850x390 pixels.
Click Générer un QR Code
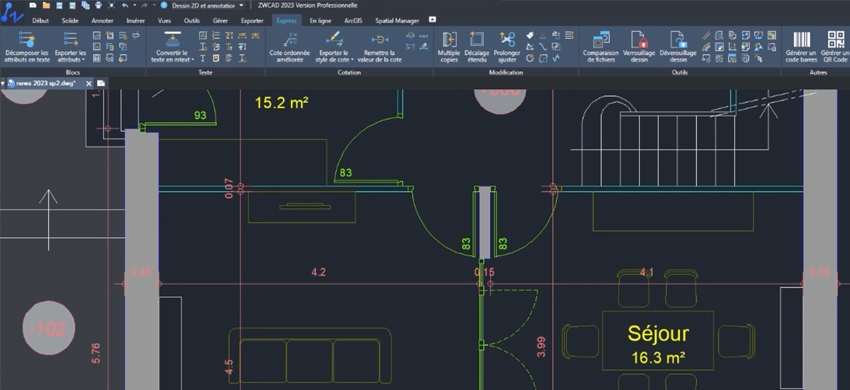pos(835,47)
